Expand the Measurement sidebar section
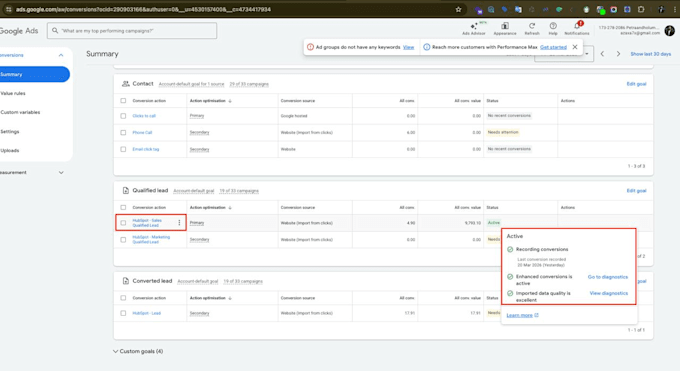The height and width of the screenshot is (371, 680). [x=61, y=172]
